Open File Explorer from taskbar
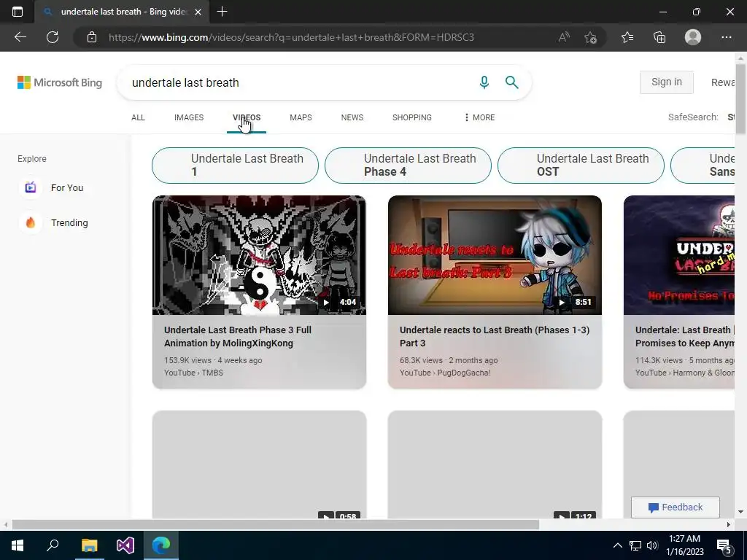747x560 pixels. [89, 545]
